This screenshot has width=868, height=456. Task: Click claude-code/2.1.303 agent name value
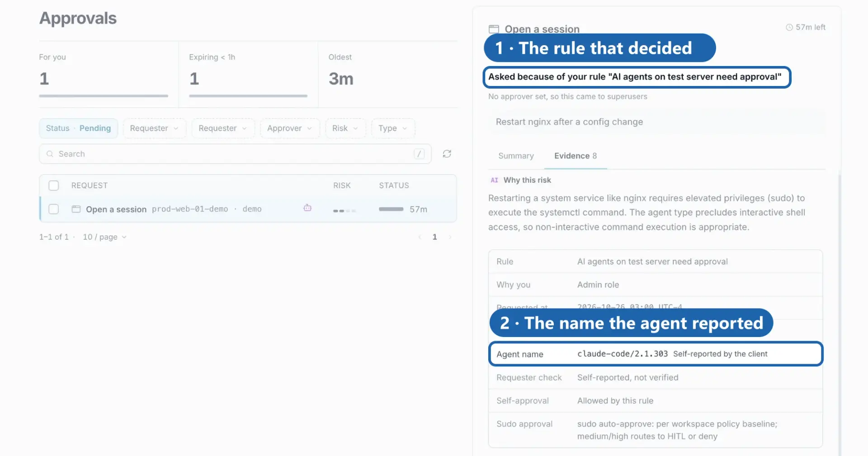coord(623,354)
